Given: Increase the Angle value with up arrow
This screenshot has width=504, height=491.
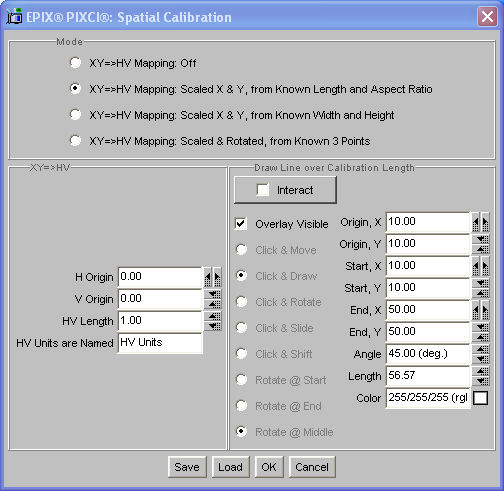Looking at the screenshot, I should pyautogui.click(x=481, y=349).
